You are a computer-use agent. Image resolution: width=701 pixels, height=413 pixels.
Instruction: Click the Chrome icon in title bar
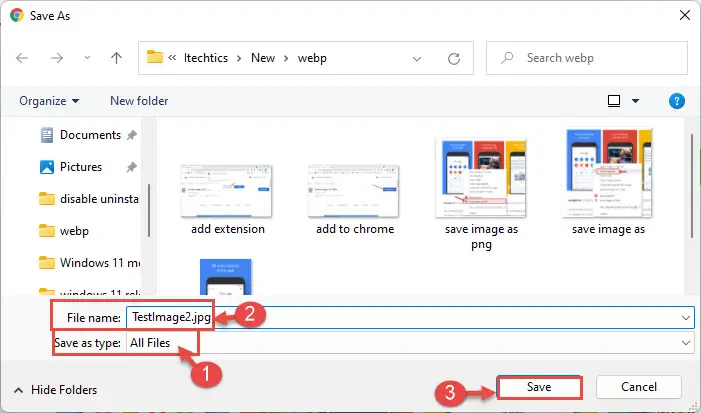point(17,15)
